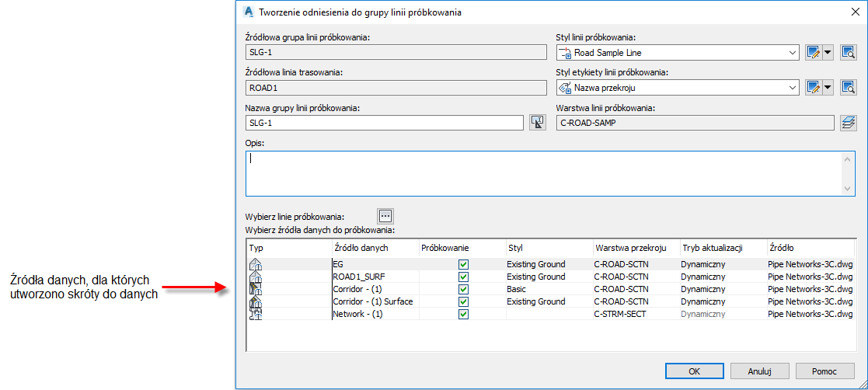Click the select sample lines ellipsis button
This screenshot has width=868, height=390.
coord(386,216)
